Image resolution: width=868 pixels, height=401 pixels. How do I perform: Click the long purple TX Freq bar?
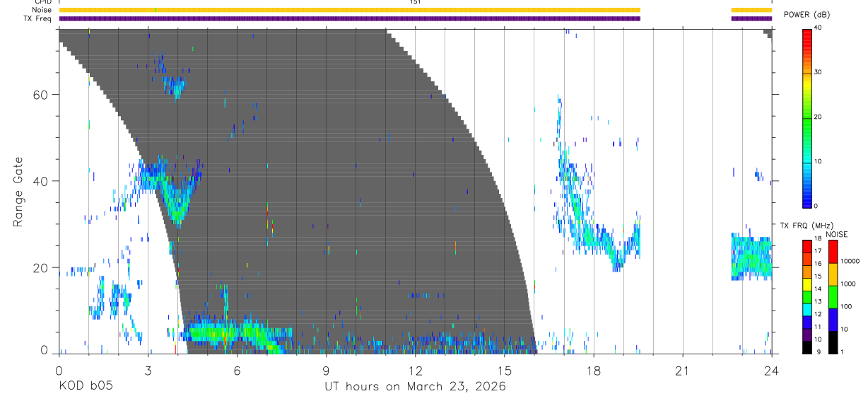coord(349,18)
